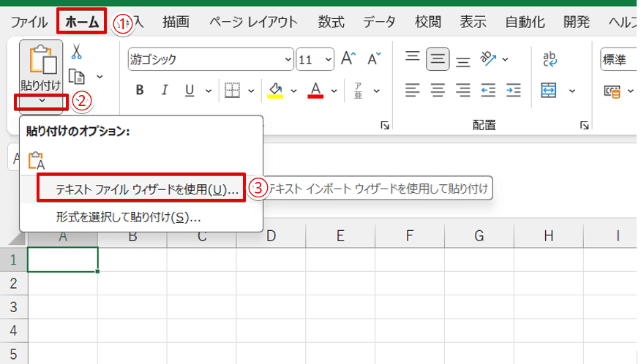Viewport: 641px width, 364px height.
Task: Click the decrease indent icon
Action: 488,91
